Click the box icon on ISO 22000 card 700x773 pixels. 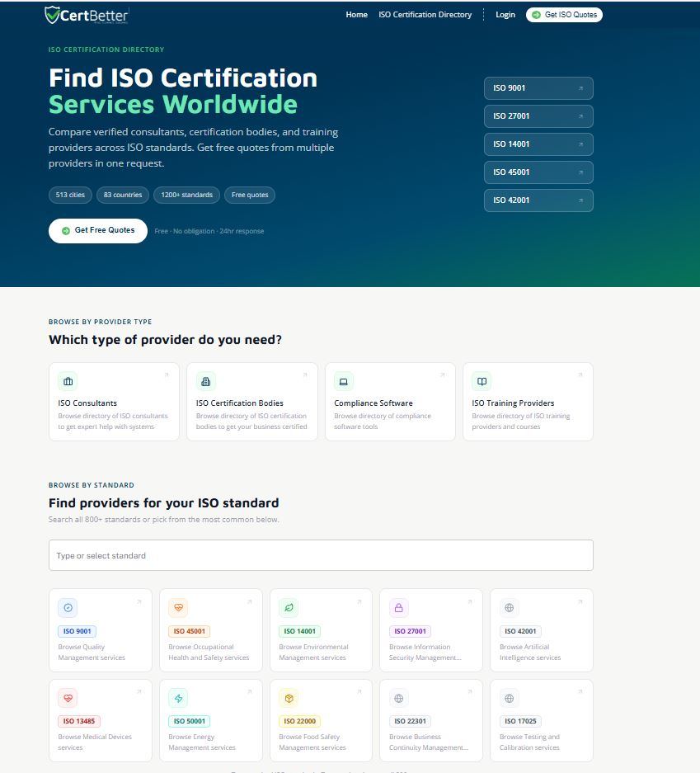pyautogui.click(x=289, y=698)
